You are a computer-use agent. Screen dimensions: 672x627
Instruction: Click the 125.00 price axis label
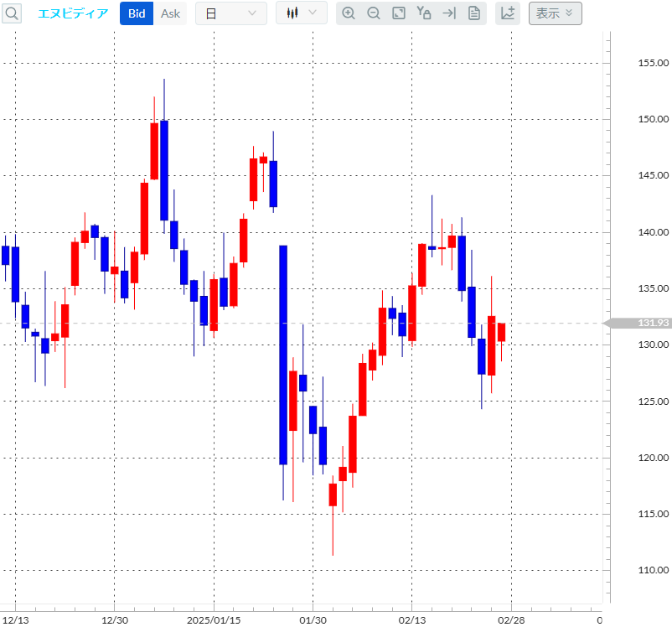pos(653,402)
